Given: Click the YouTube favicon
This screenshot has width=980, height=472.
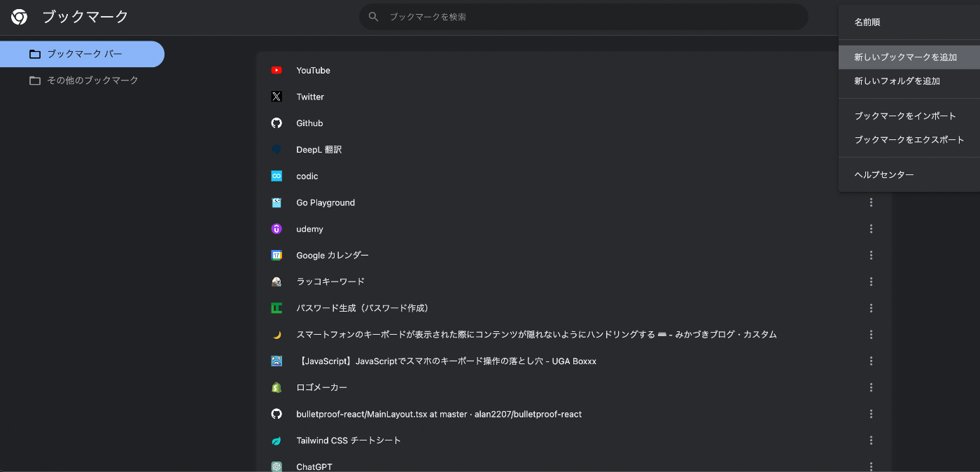Looking at the screenshot, I should 276,70.
